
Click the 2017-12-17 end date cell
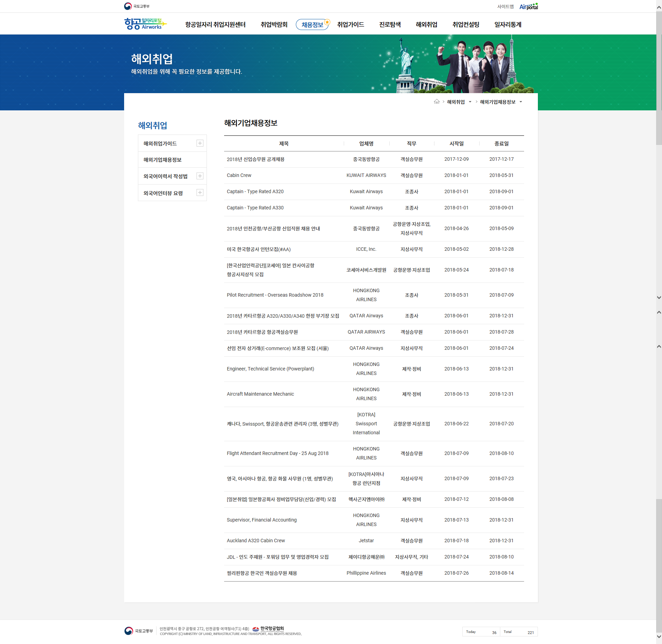tap(501, 159)
